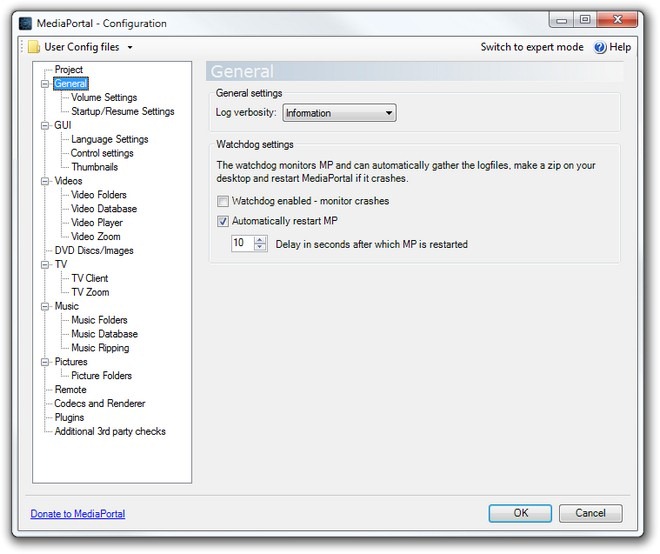Image resolution: width=660 pixels, height=554 pixels.
Task: Open TV Zoom settings
Action: [90, 292]
